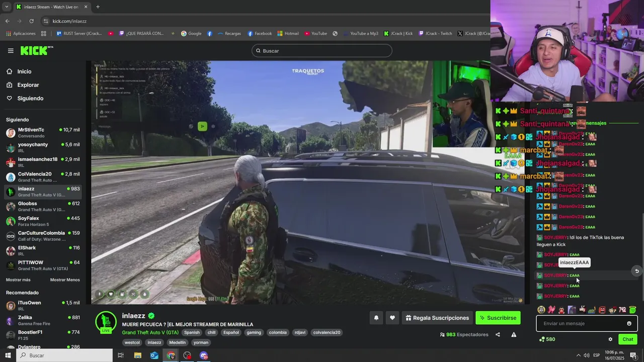The height and width of the screenshot is (362, 644).
Task: Click the Medellín tag
Action: point(177,342)
